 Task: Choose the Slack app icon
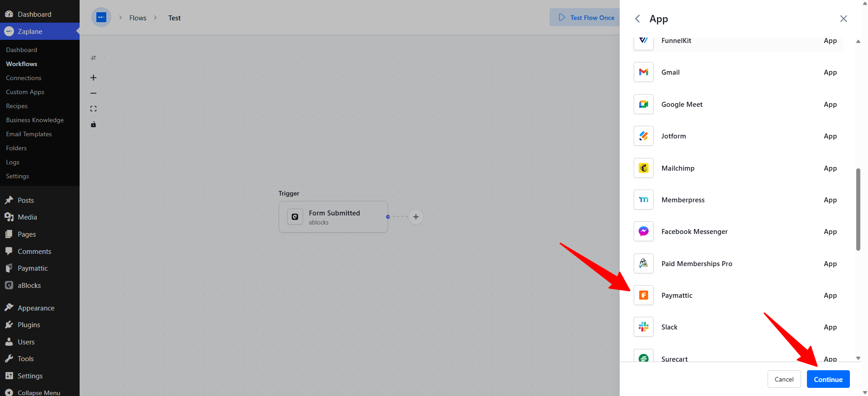644,327
